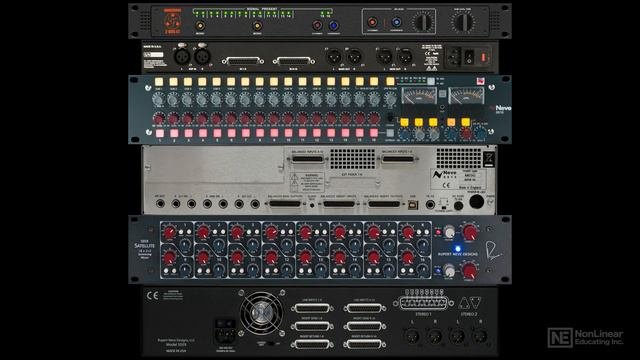Click the CE mark on the black Satellite rear panel
The height and width of the screenshot is (360, 640).
tap(153, 296)
